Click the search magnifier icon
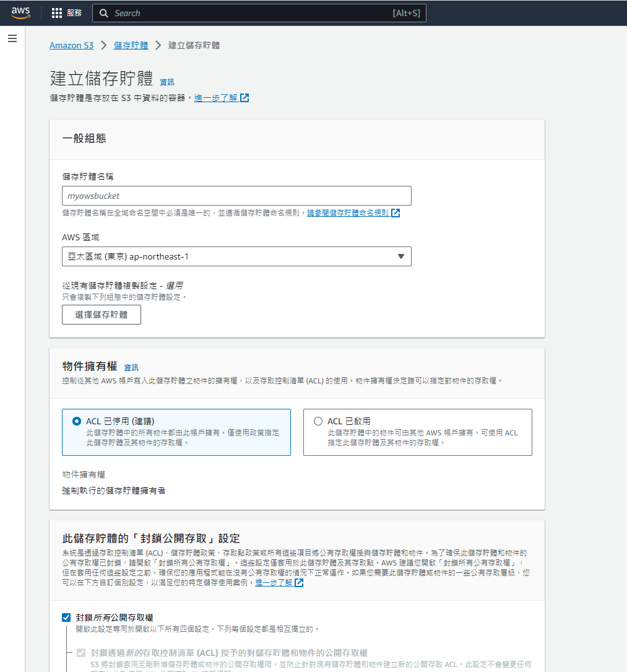The width and height of the screenshot is (627, 672). (103, 13)
